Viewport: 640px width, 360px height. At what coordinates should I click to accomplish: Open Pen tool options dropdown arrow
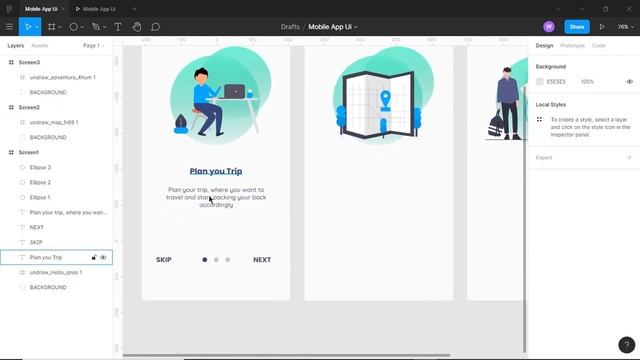[x=104, y=27]
